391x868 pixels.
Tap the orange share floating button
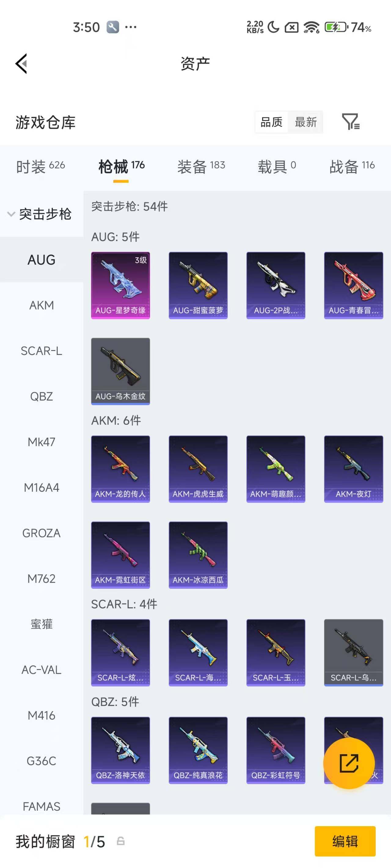(349, 763)
